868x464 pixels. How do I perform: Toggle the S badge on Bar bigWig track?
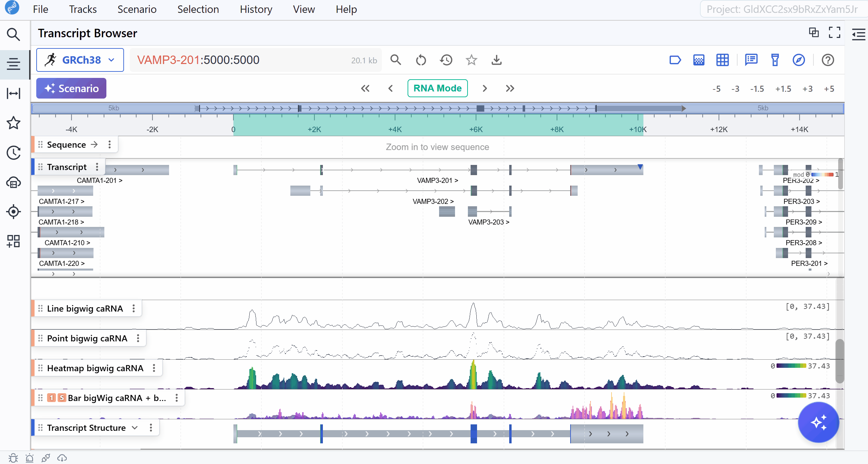pos(62,398)
